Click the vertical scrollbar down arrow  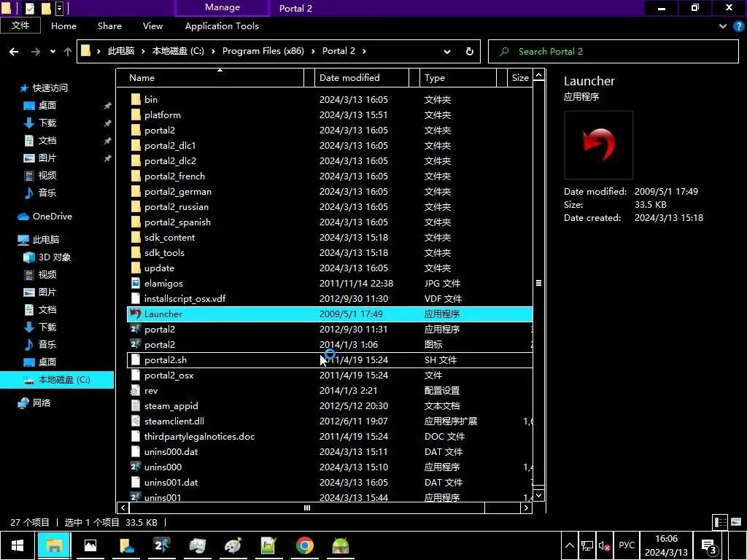[538, 495]
